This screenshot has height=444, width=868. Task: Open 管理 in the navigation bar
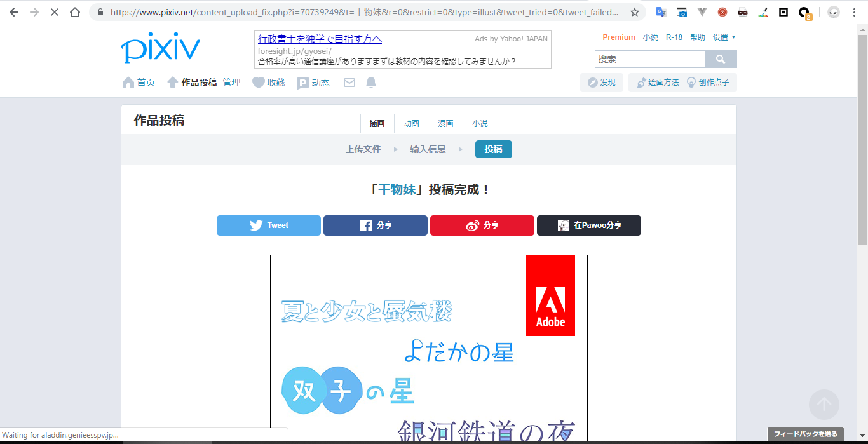tap(232, 83)
